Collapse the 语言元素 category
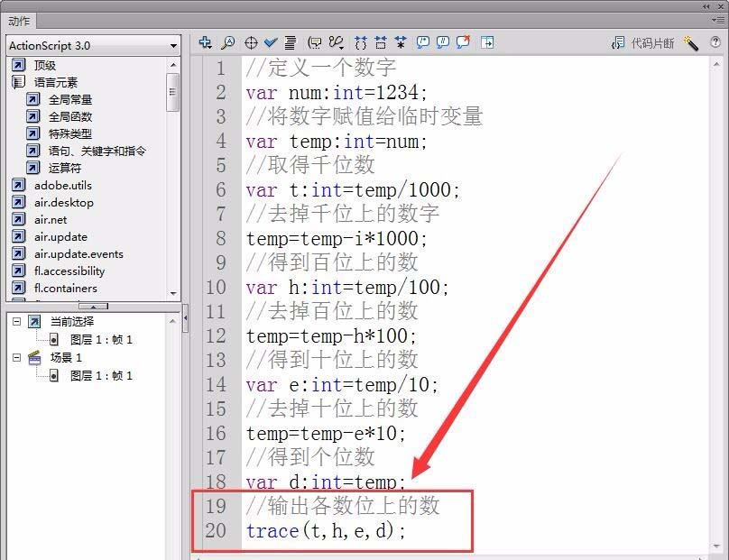The width and height of the screenshot is (729, 560). [x=18, y=82]
